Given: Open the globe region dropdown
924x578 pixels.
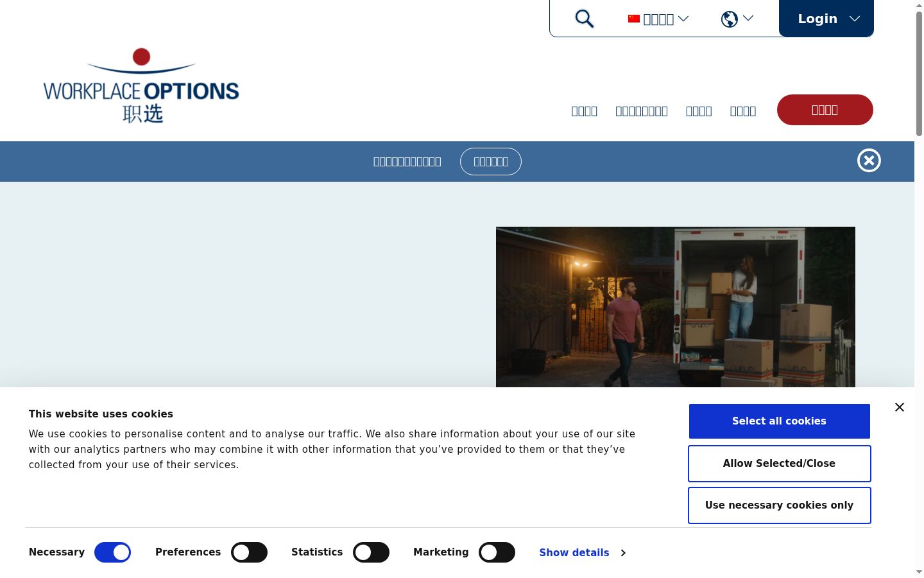Looking at the screenshot, I should 737,19.
